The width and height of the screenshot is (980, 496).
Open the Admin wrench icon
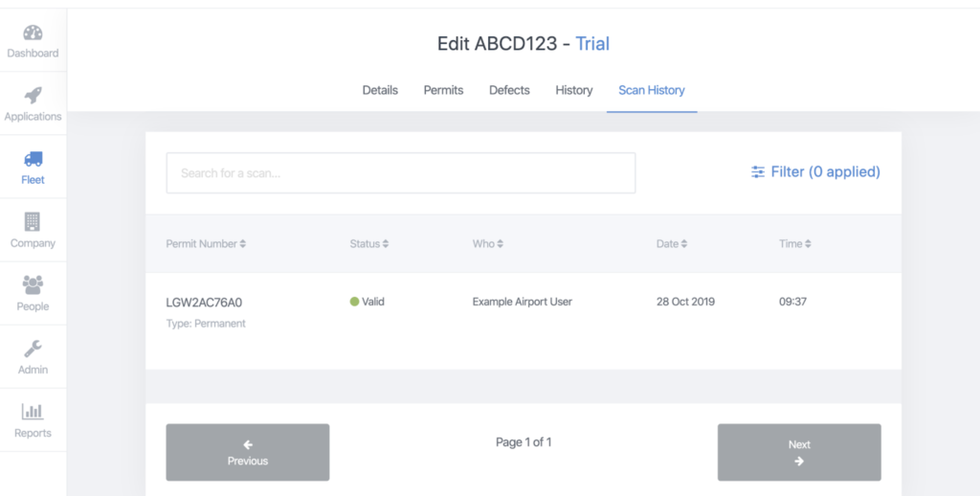pos(33,349)
